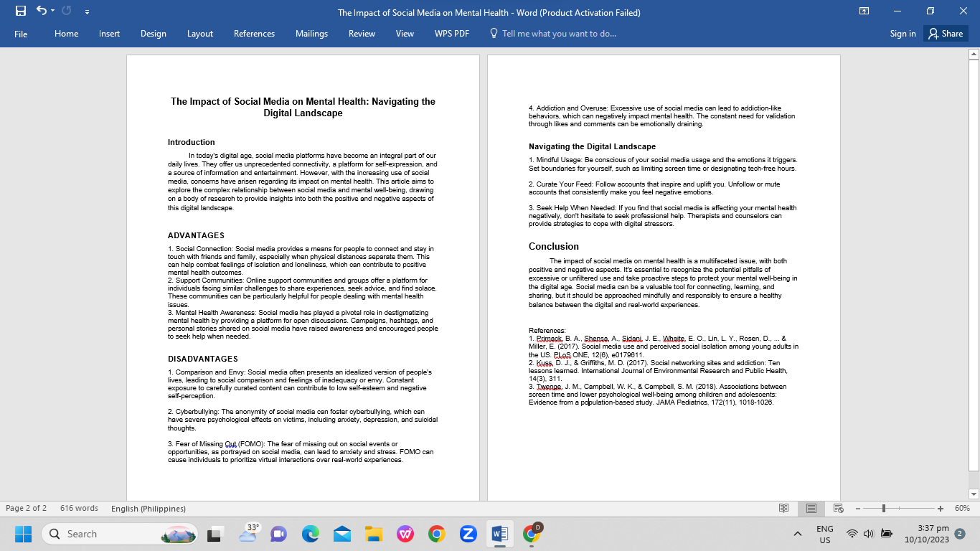Image resolution: width=980 pixels, height=551 pixels.
Task: Save the document with the floppy disk icon
Action: [21, 11]
